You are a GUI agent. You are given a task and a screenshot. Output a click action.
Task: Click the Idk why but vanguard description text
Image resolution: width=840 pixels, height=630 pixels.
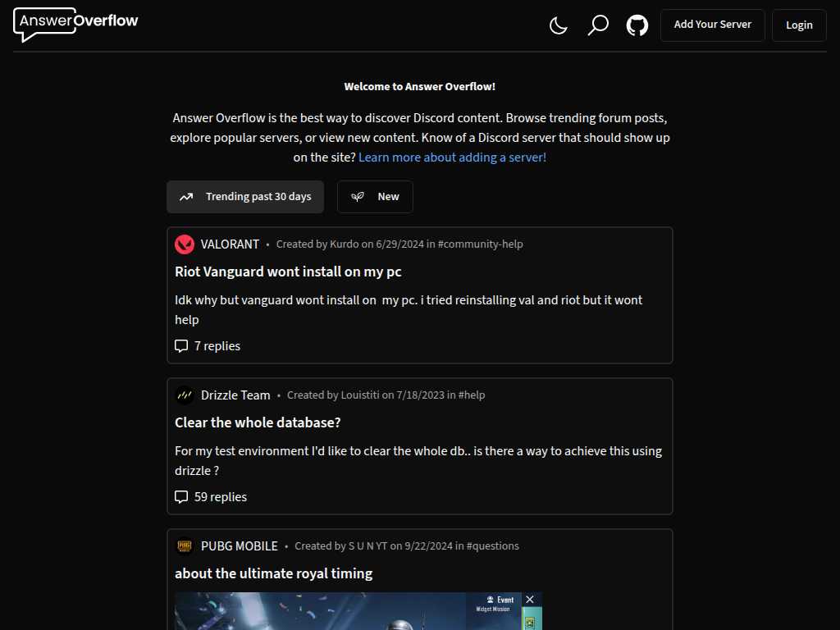tap(409, 309)
